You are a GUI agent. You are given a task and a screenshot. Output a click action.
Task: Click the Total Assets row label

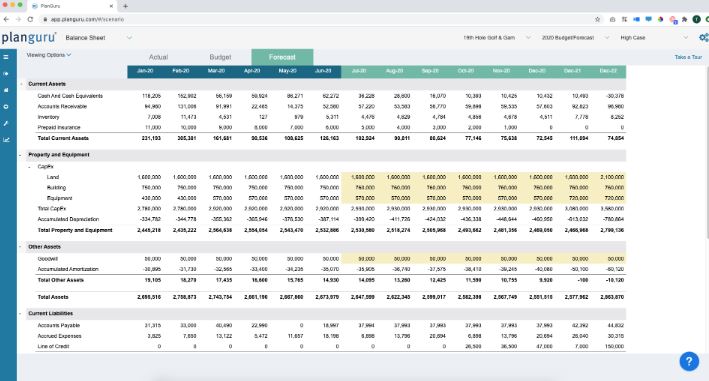53,297
